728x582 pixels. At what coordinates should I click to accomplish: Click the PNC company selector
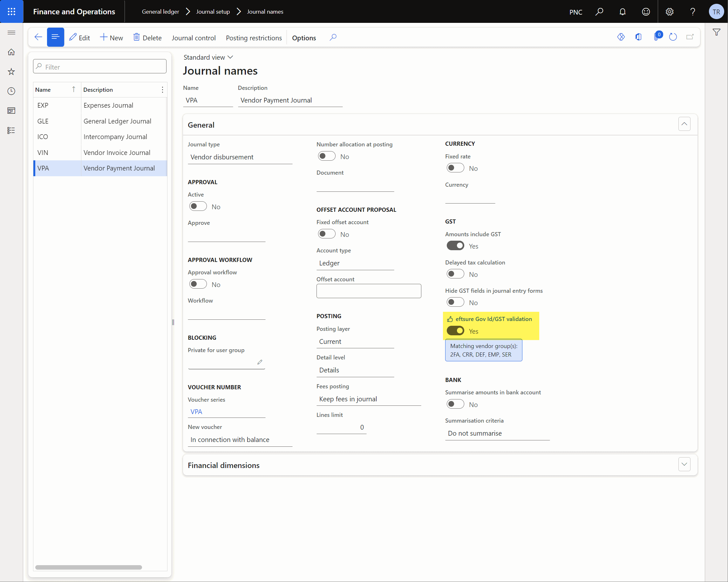576,12
